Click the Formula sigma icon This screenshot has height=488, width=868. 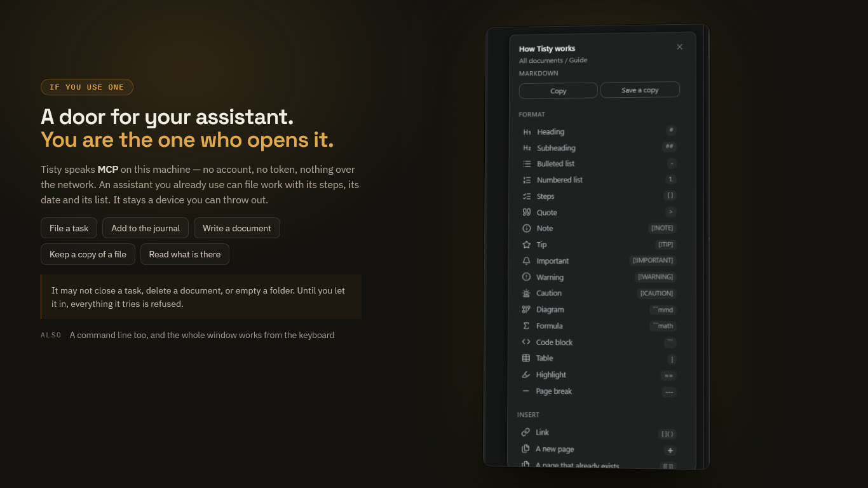526,326
